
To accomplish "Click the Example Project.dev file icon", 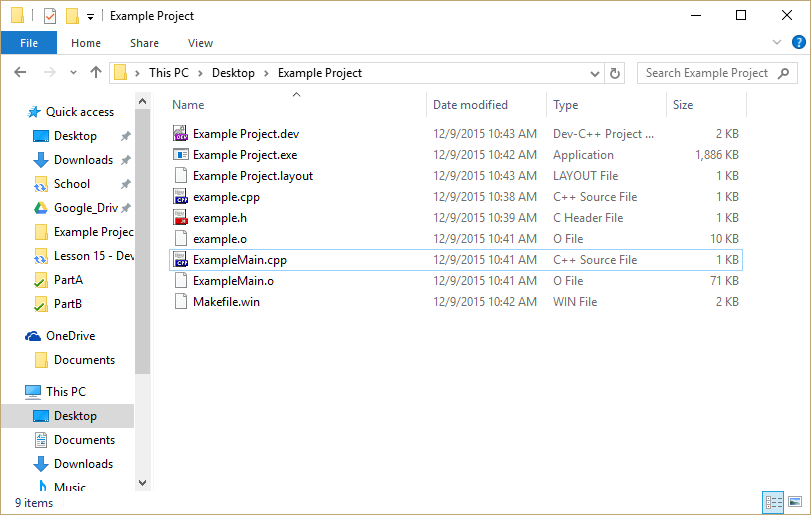I will (x=180, y=133).
